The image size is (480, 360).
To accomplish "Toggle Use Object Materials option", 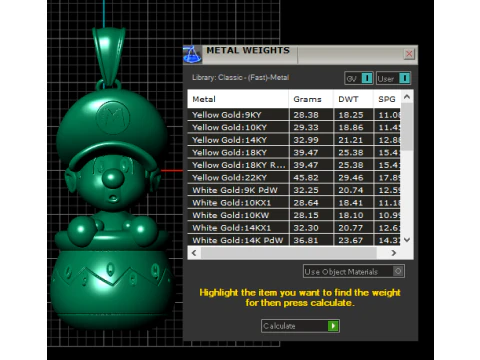I will tap(354, 271).
